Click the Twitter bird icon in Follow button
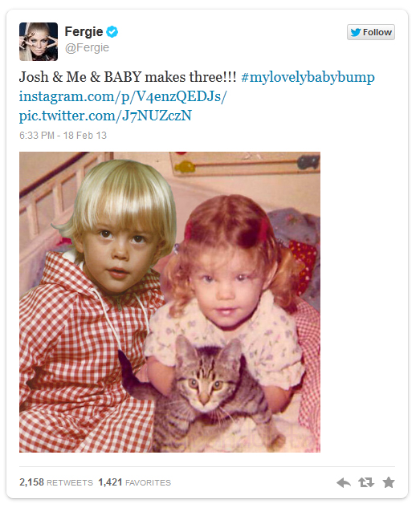 [356, 32]
